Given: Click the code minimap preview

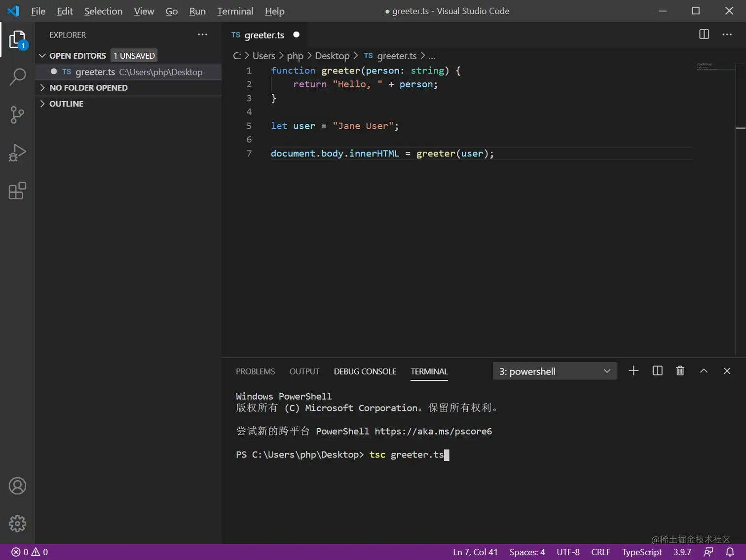Looking at the screenshot, I should pyautogui.click(x=715, y=67).
